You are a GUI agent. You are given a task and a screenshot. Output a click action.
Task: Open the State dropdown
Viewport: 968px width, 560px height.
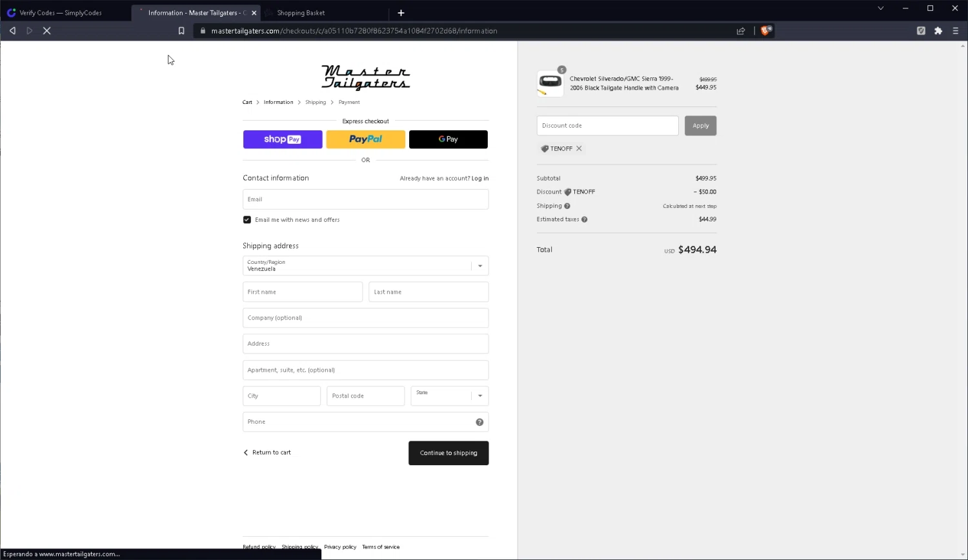point(449,396)
